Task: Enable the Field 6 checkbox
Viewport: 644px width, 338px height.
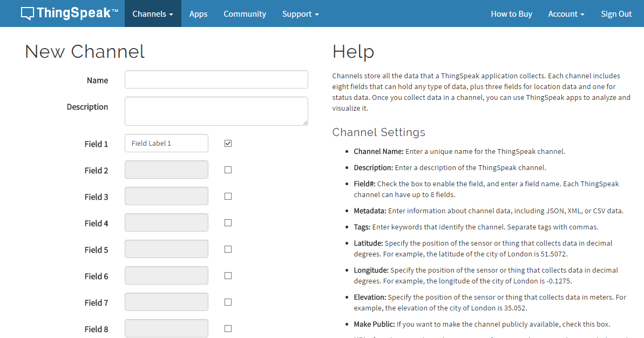Action: pos(228,275)
